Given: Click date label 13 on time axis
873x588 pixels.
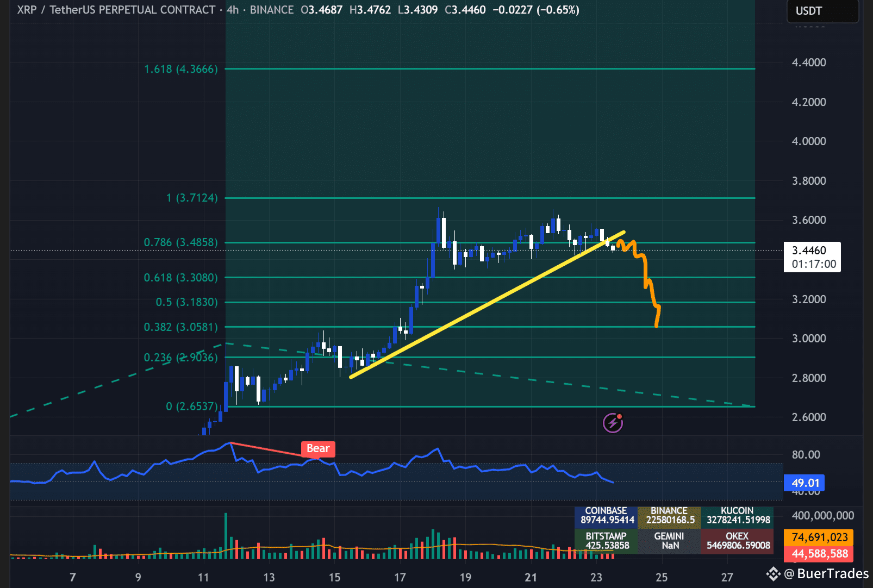Looking at the screenshot, I should click(x=269, y=577).
